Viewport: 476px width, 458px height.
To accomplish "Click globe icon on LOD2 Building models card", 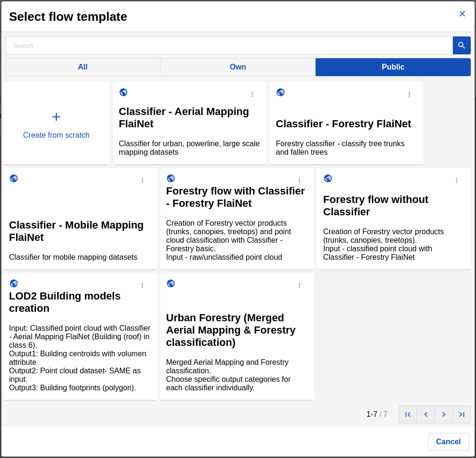I will (x=14, y=283).
